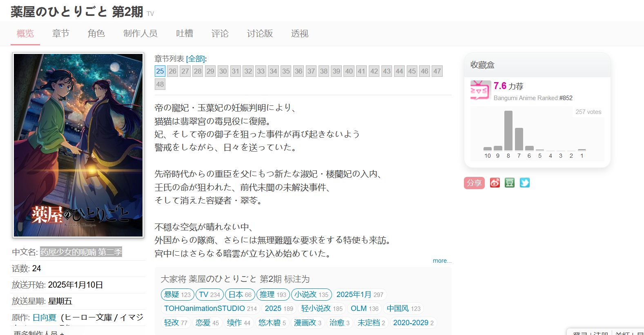
Task: Click the 2025年1月 tag
Action: pos(360,295)
